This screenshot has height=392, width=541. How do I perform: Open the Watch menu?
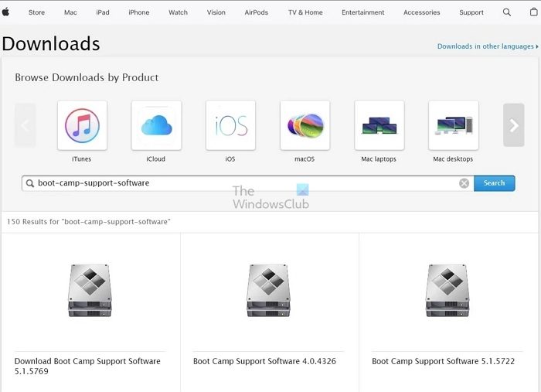(x=178, y=12)
